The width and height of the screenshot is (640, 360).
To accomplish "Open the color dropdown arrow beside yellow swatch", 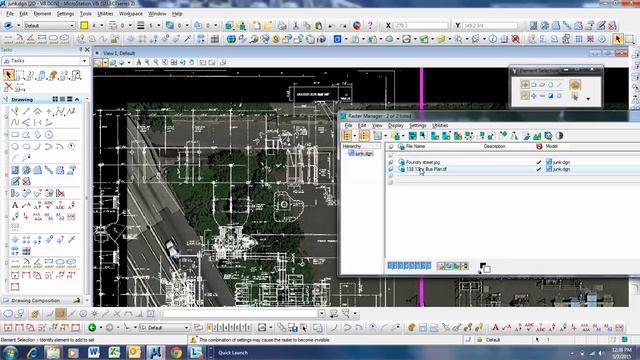I will pos(102,26).
